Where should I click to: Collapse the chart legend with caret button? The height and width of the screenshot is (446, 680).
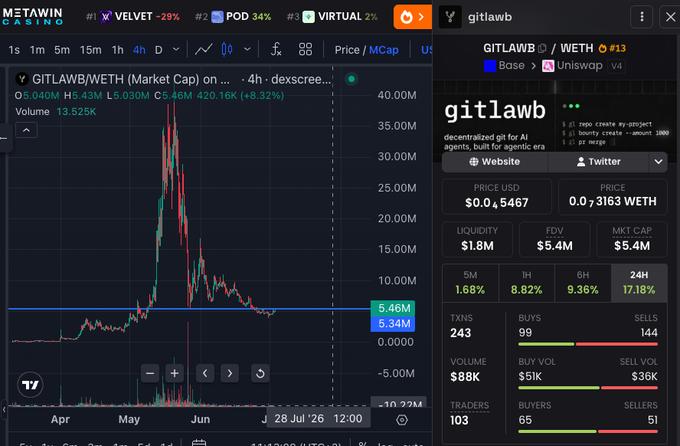click(26, 130)
